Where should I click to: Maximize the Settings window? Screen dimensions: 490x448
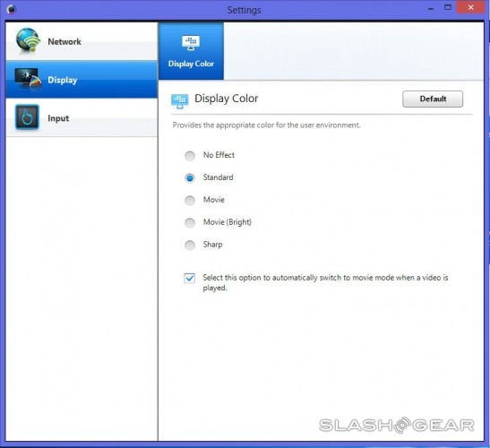coord(448,7)
